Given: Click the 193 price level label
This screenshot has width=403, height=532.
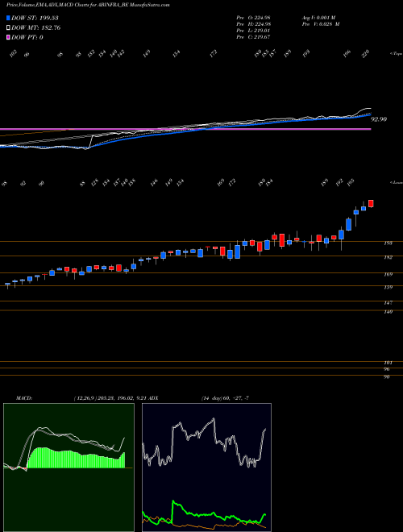Looking at the screenshot, I should coord(388,243).
